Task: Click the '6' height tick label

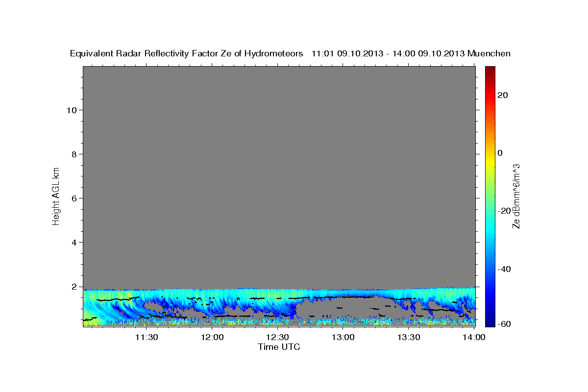Action: point(74,198)
